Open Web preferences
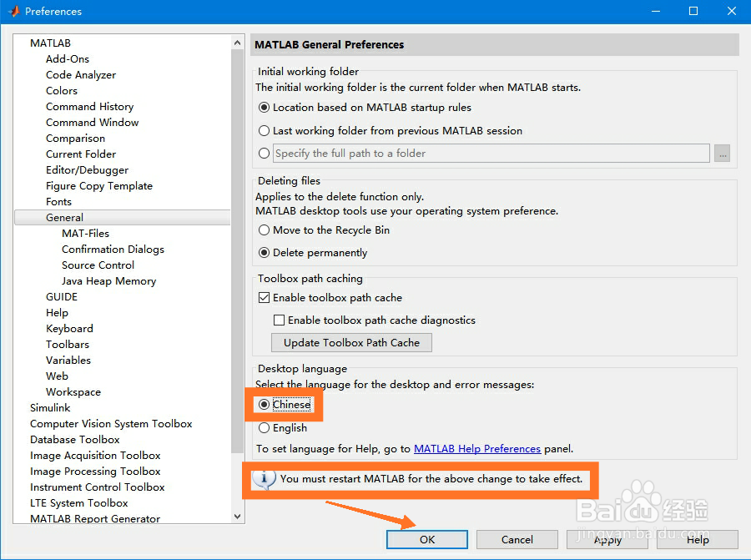 tap(57, 376)
